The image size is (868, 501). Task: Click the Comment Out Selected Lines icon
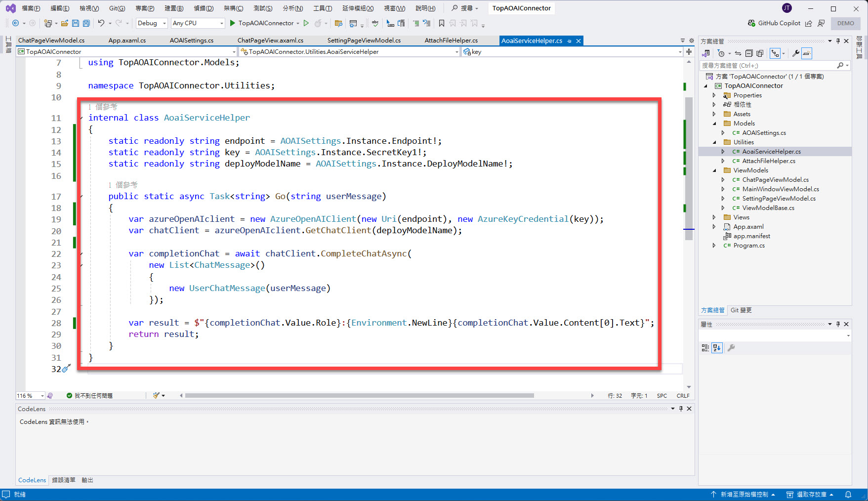click(415, 23)
